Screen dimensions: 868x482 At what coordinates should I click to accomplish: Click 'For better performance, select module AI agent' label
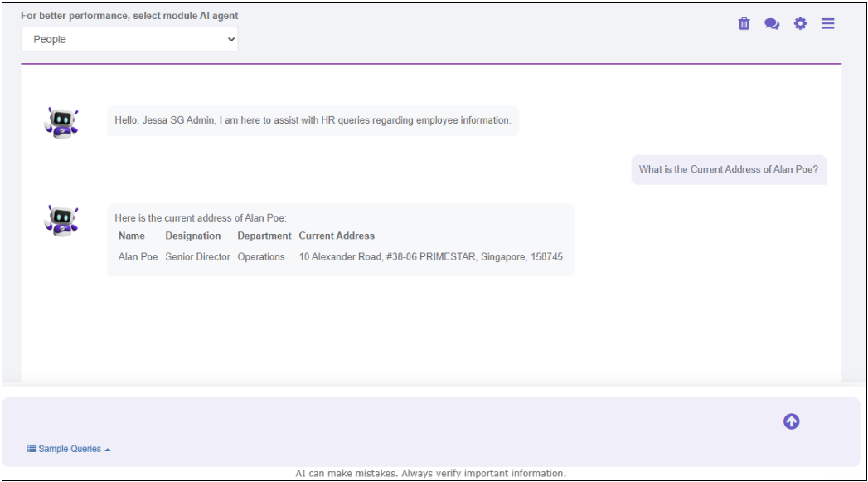point(129,16)
